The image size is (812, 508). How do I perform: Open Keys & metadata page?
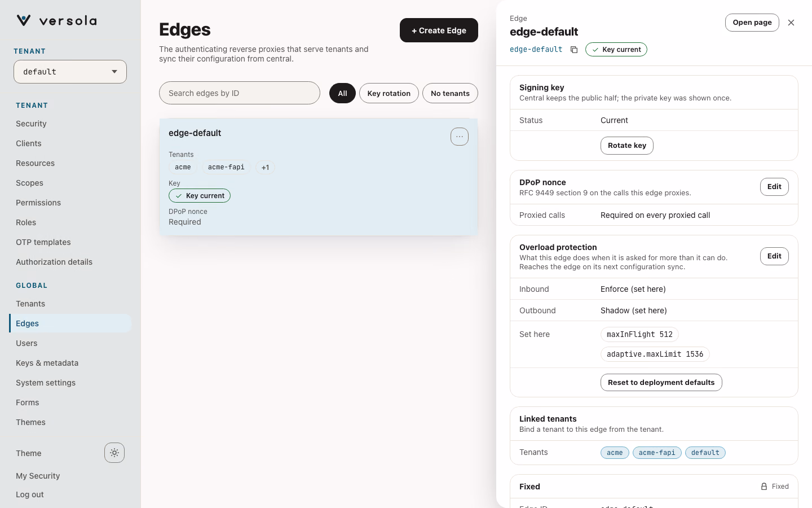(x=70, y=363)
